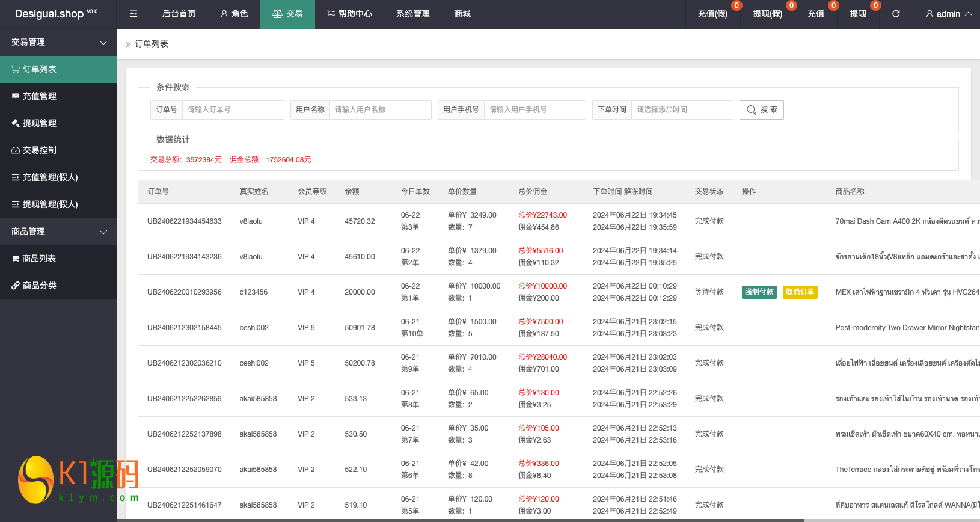
Task: Click the gavel icon beside 提现管理
Action: click(x=16, y=123)
